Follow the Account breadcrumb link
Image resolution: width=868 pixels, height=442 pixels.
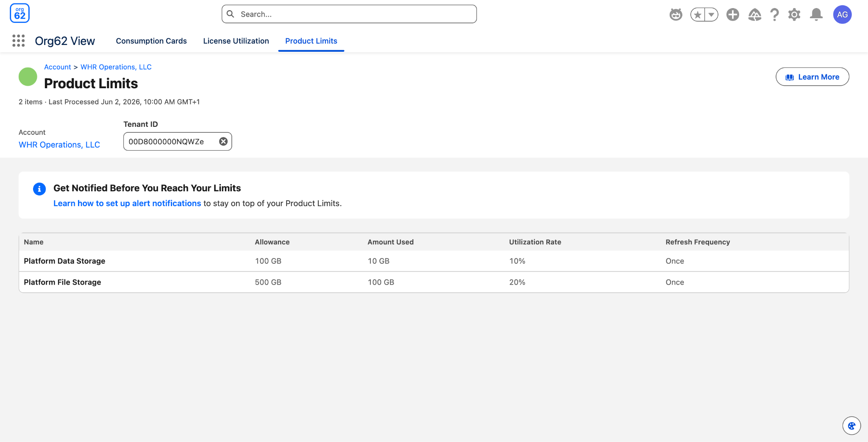tap(58, 67)
